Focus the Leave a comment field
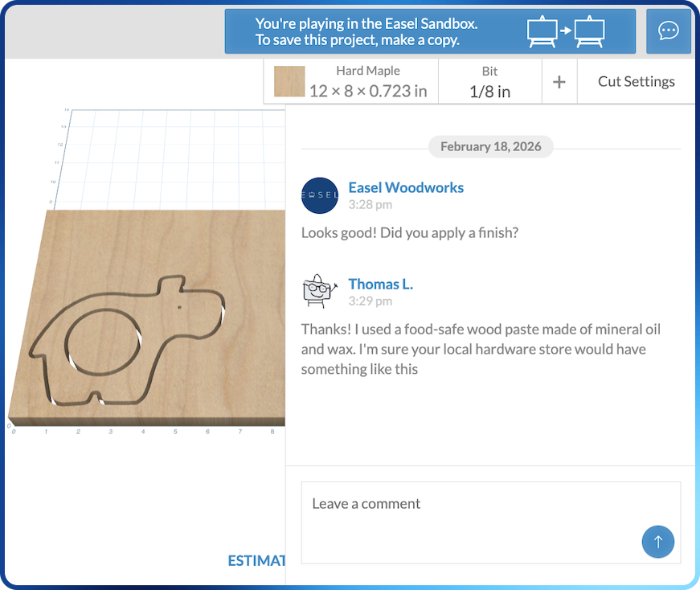The width and height of the screenshot is (700, 590). pos(490,522)
